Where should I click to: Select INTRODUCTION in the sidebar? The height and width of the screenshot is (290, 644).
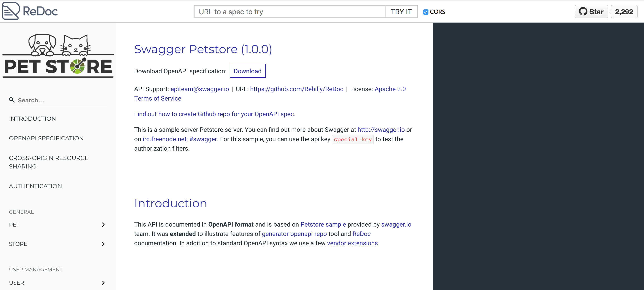32,119
